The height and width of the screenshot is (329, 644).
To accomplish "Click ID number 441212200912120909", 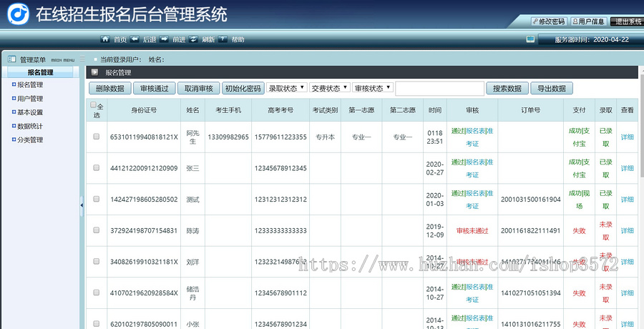I will click(144, 168).
